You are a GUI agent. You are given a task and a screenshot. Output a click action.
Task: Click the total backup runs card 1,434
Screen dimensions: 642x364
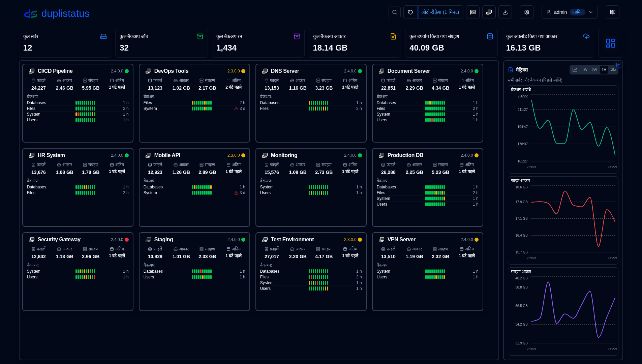[258, 43]
